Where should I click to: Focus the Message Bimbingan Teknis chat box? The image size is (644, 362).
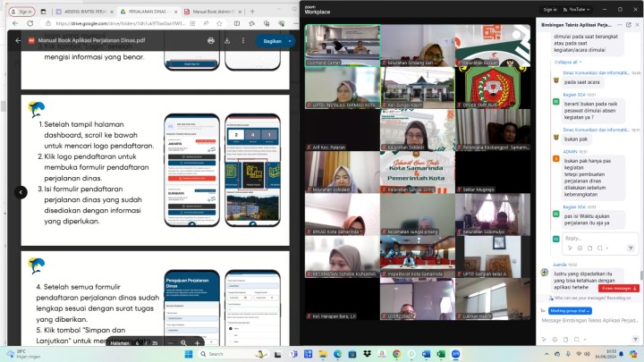pos(589,320)
